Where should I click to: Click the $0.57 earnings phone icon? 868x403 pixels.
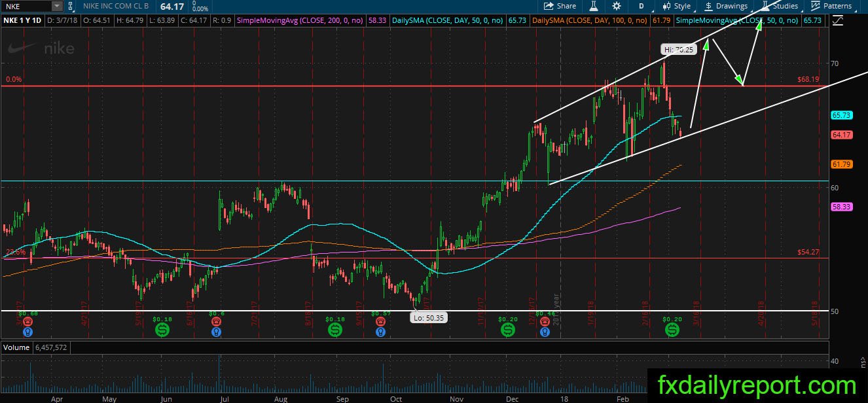(x=380, y=323)
